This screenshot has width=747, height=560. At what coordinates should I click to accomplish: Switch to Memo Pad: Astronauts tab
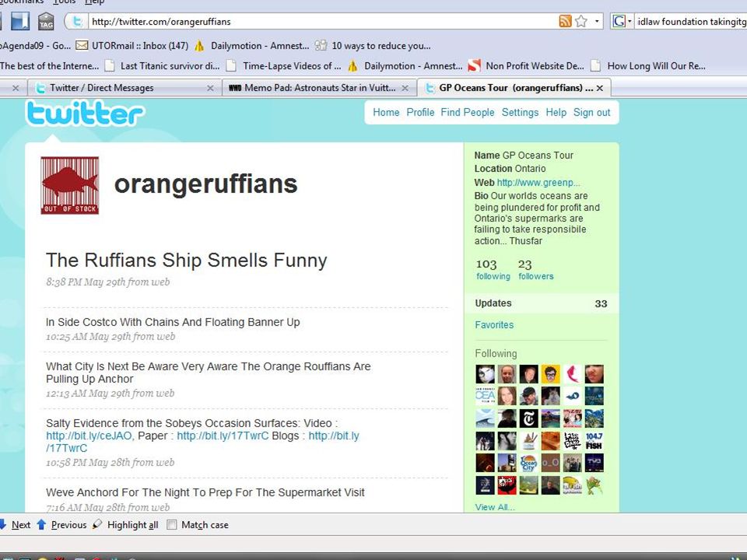tap(319, 88)
